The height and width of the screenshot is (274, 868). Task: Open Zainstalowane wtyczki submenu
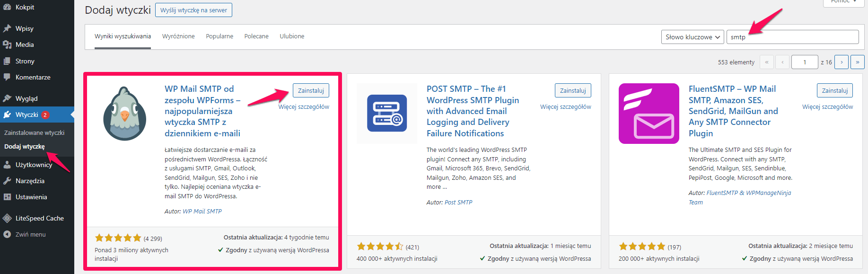coord(34,133)
